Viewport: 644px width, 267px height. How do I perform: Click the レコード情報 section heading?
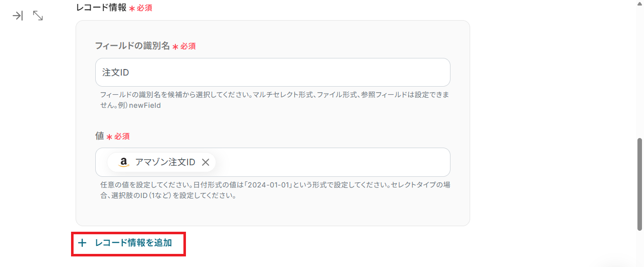tap(101, 8)
